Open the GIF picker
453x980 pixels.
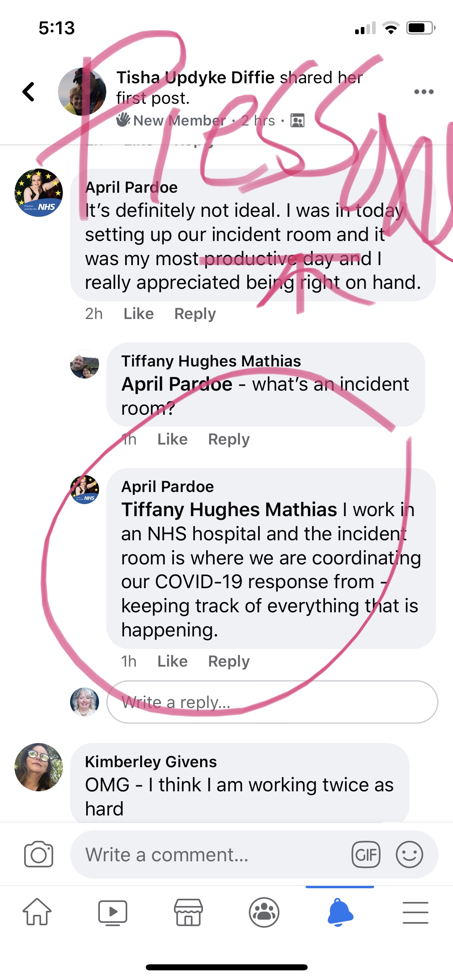(x=366, y=854)
